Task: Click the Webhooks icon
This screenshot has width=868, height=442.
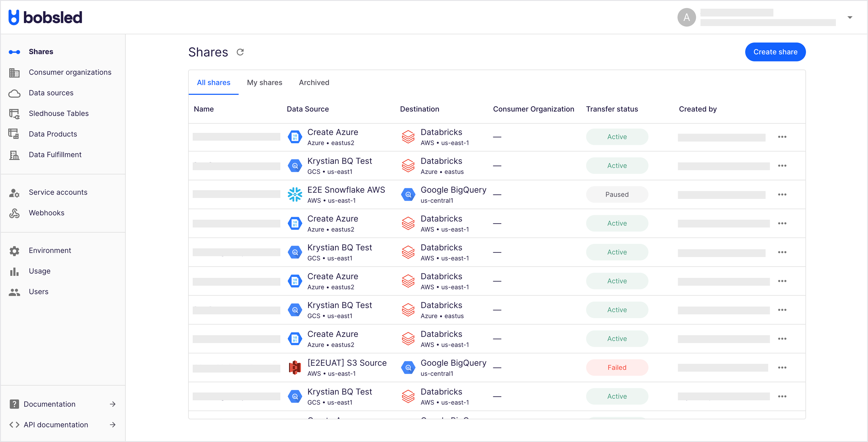Action: pos(14,213)
